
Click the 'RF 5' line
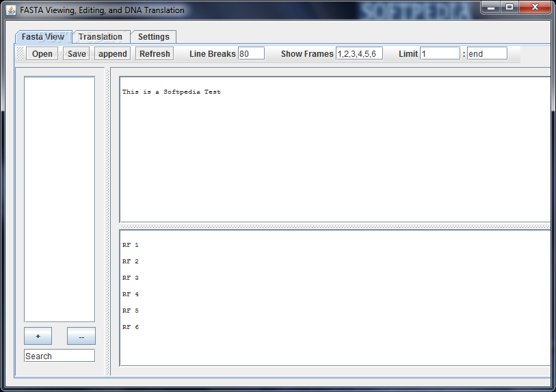(131, 311)
